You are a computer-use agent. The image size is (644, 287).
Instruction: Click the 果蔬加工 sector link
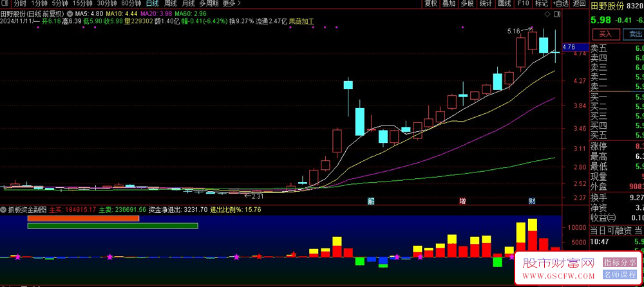(301, 21)
